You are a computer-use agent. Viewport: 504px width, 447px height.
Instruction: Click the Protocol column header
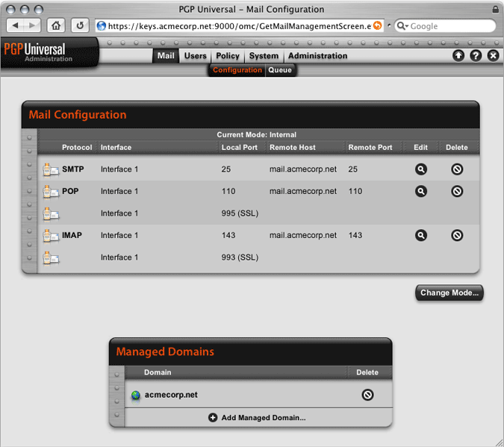point(77,148)
